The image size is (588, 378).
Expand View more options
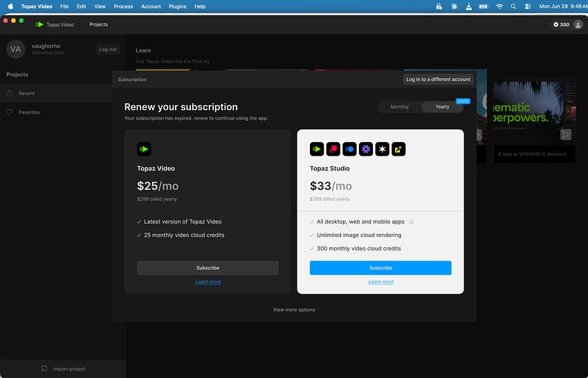pyautogui.click(x=294, y=309)
